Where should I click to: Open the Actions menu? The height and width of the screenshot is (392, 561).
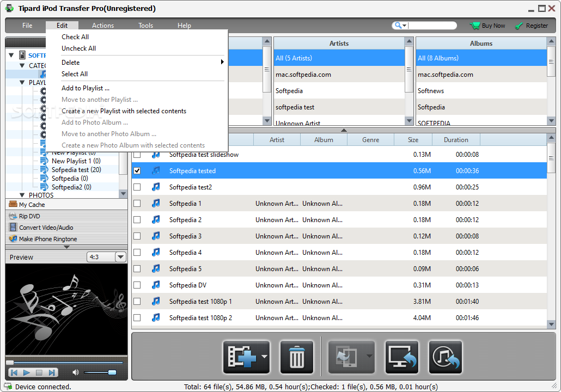(103, 26)
